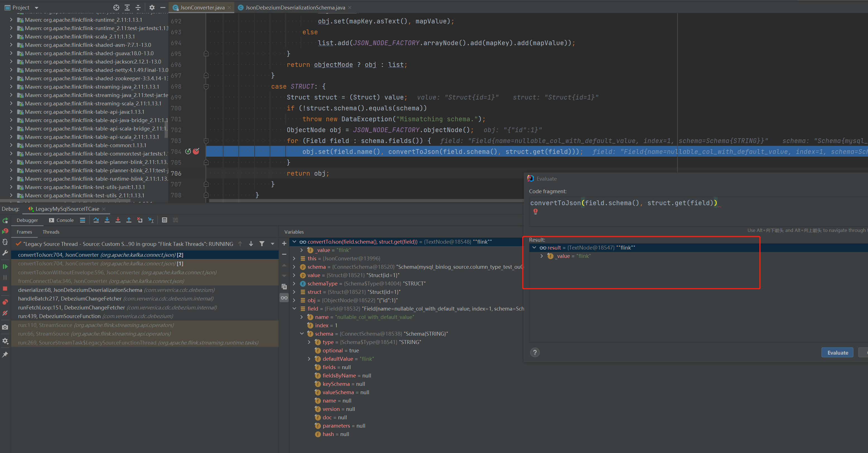Select Opened File in the Project toolbar
868x453 pixels.
(x=116, y=8)
